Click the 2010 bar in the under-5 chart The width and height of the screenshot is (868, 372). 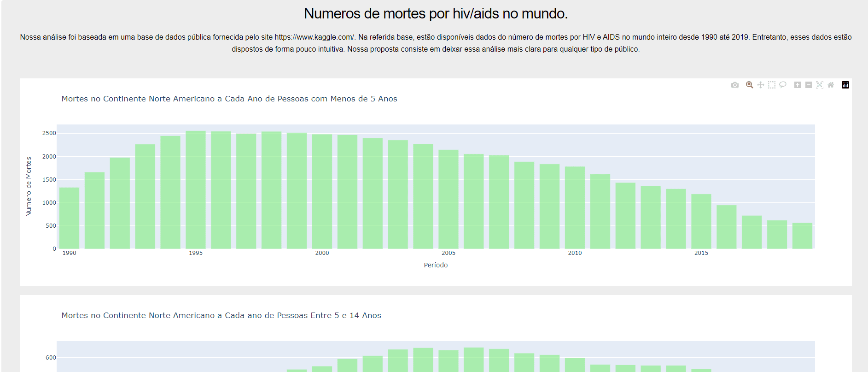click(575, 208)
